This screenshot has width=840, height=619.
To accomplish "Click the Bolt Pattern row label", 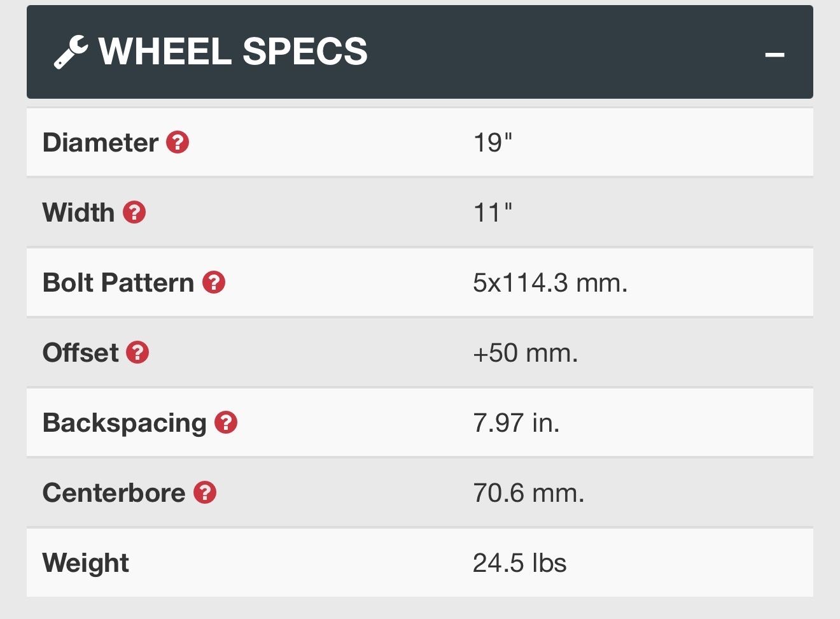I will (118, 282).
